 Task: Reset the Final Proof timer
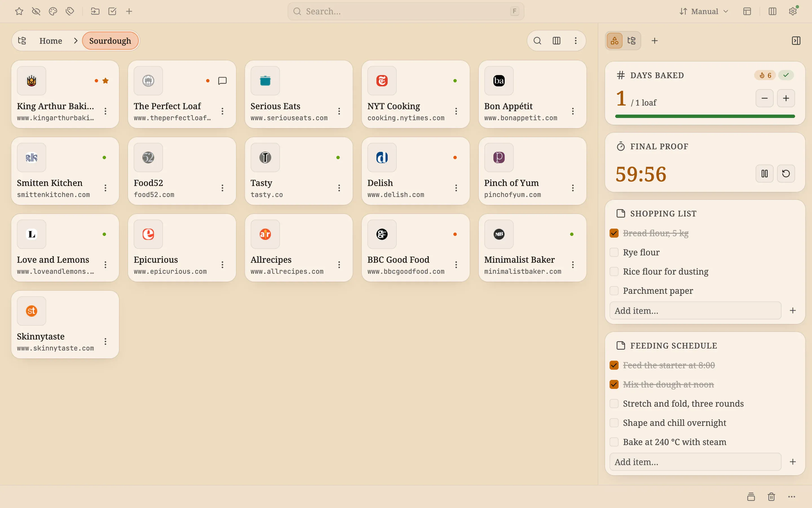pos(786,173)
